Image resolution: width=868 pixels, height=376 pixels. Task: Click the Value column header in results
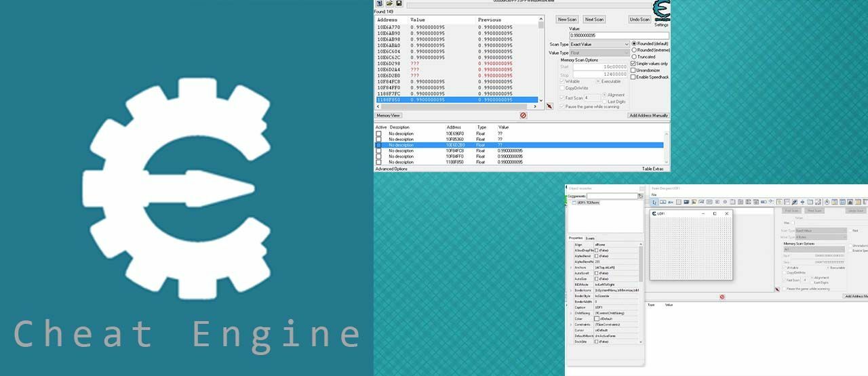(x=418, y=20)
